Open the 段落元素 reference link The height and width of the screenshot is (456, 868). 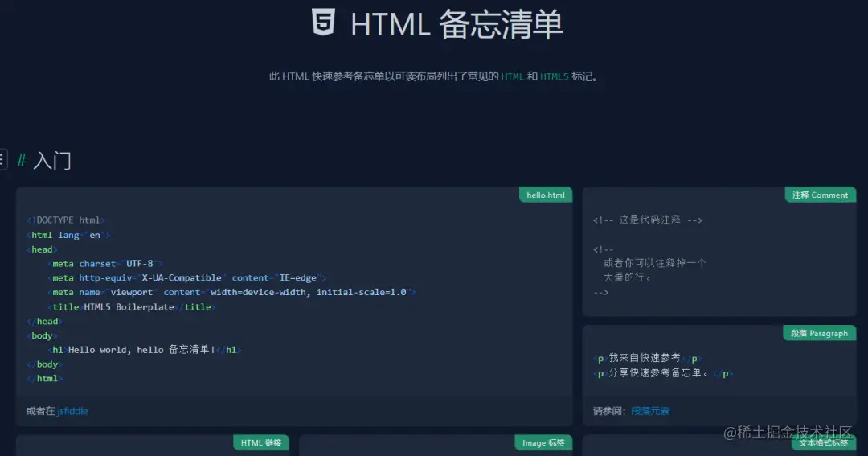point(650,411)
